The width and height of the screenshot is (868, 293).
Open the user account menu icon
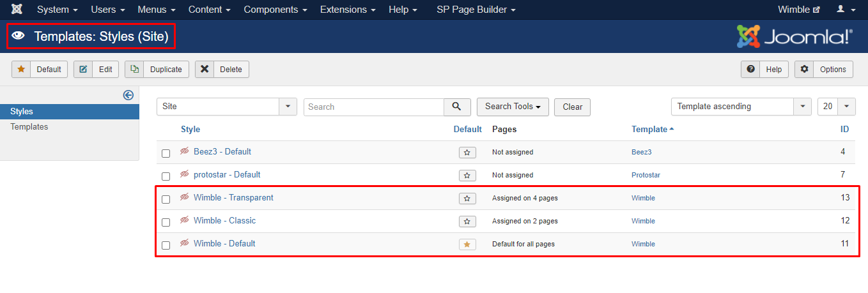pos(845,10)
